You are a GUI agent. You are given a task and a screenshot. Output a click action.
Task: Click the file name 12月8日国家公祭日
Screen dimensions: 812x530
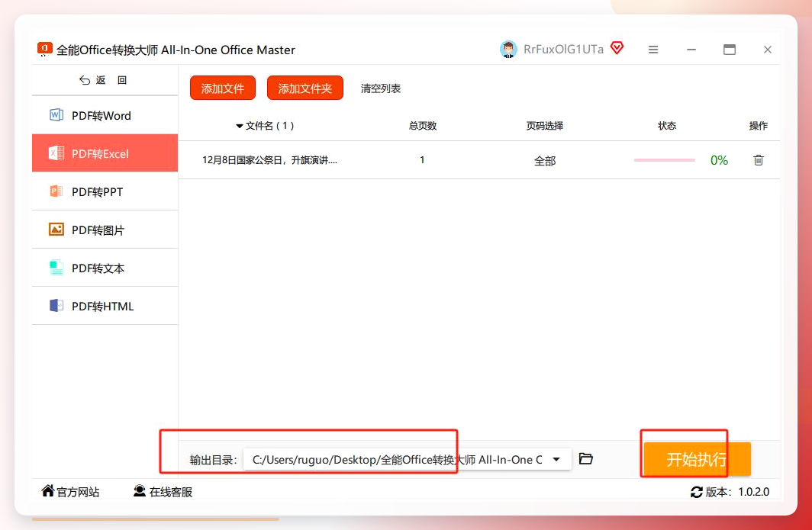click(270, 160)
